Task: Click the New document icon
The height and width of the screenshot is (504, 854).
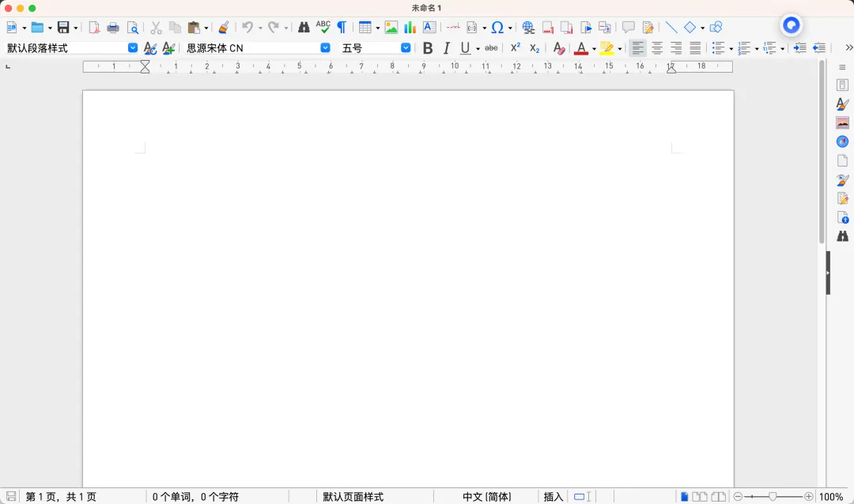Action: [x=11, y=27]
